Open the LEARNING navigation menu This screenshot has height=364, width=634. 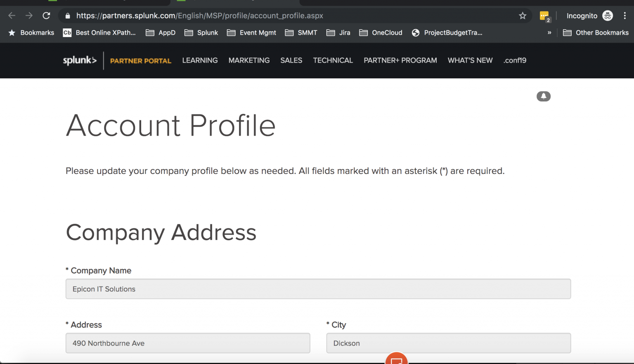200,60
